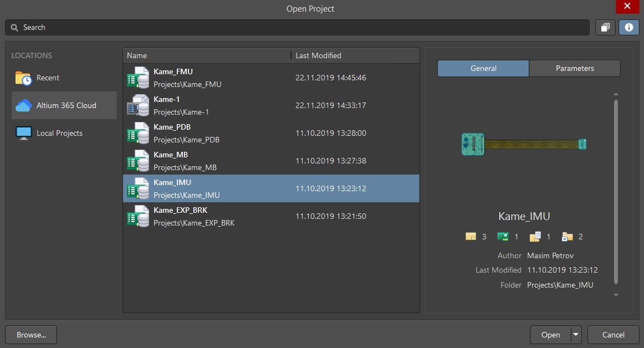
Task: Click the Recent folder icon
Action: [23, 78]
